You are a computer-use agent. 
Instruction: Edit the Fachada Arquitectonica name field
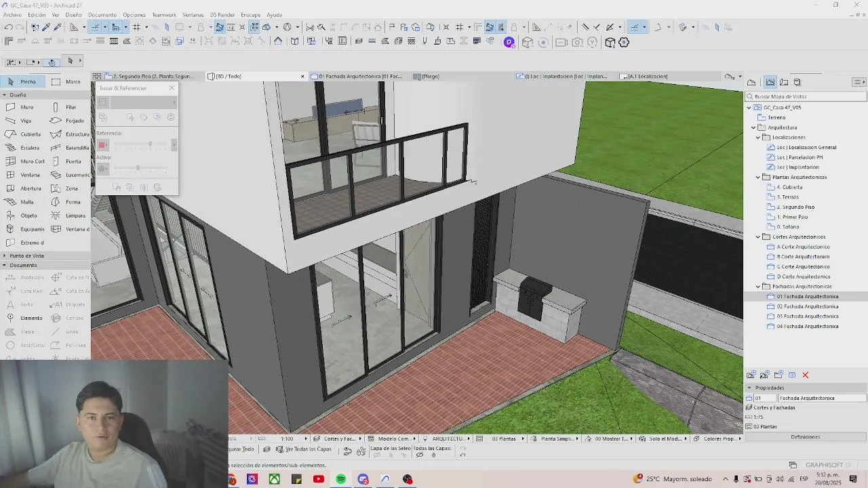coord(822,398)
